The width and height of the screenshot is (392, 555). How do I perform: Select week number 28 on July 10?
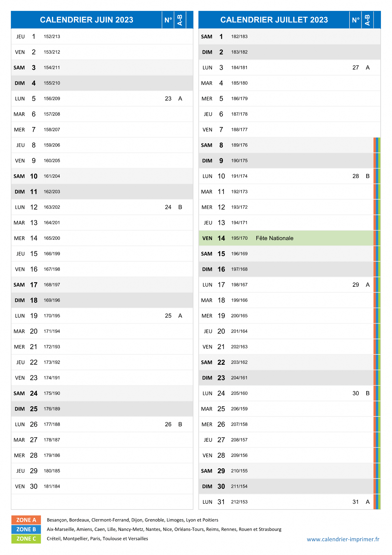pos(356,176)
